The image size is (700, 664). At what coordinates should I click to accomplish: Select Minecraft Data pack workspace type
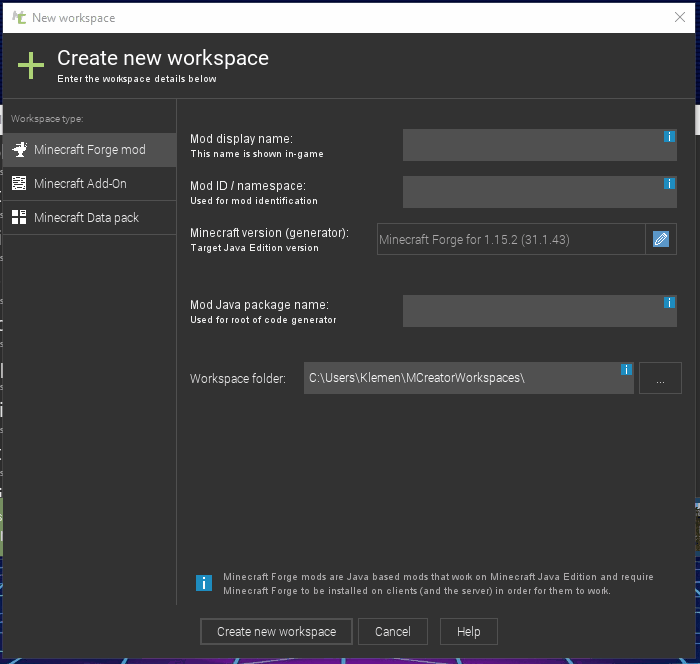(90, 217)
